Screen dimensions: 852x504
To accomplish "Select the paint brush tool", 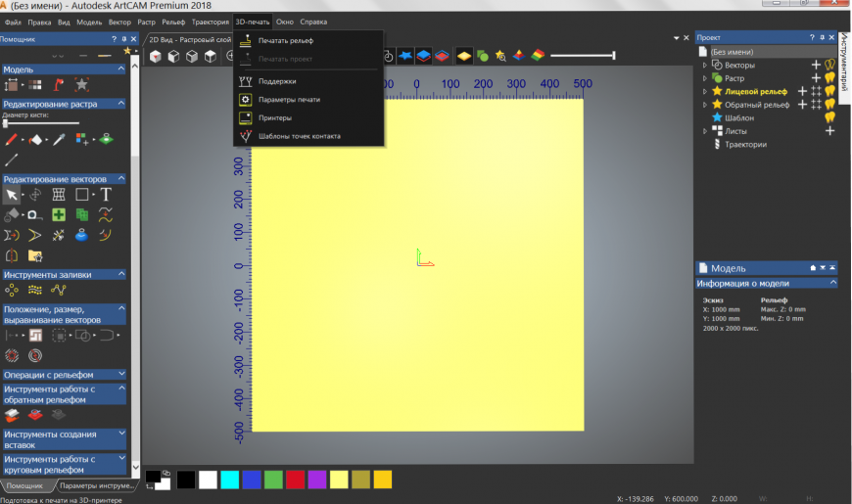I will (x=11, y=140).
